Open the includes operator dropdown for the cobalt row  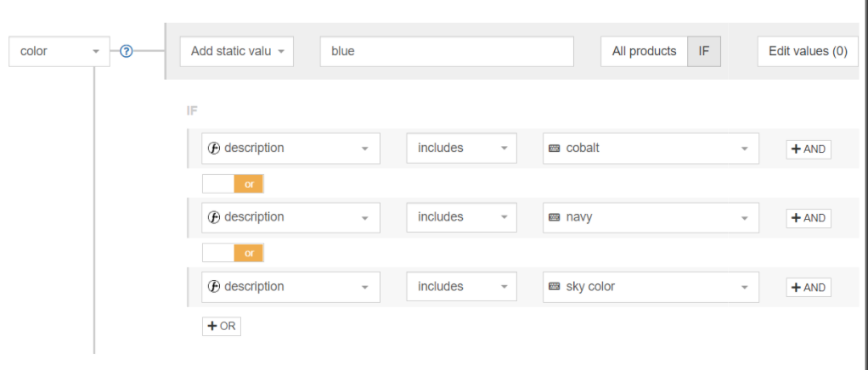pyautogui.click(x=461, y=148)
